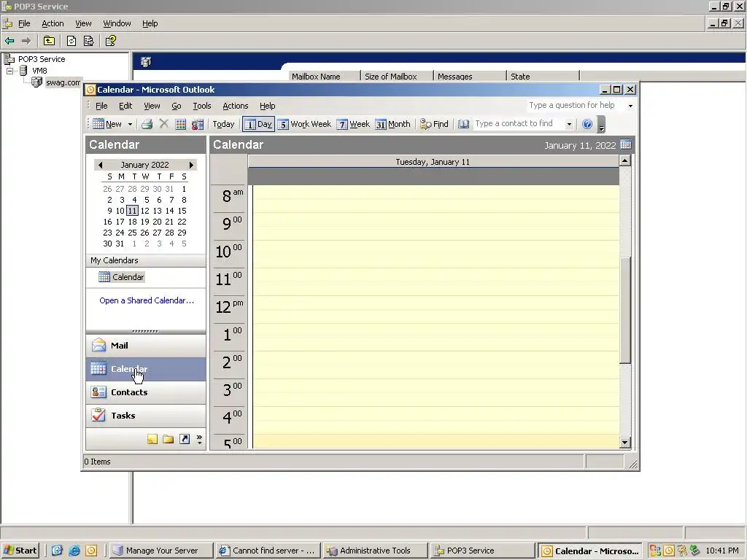Open Outlook's Tools menu

[x=201, y=106]
